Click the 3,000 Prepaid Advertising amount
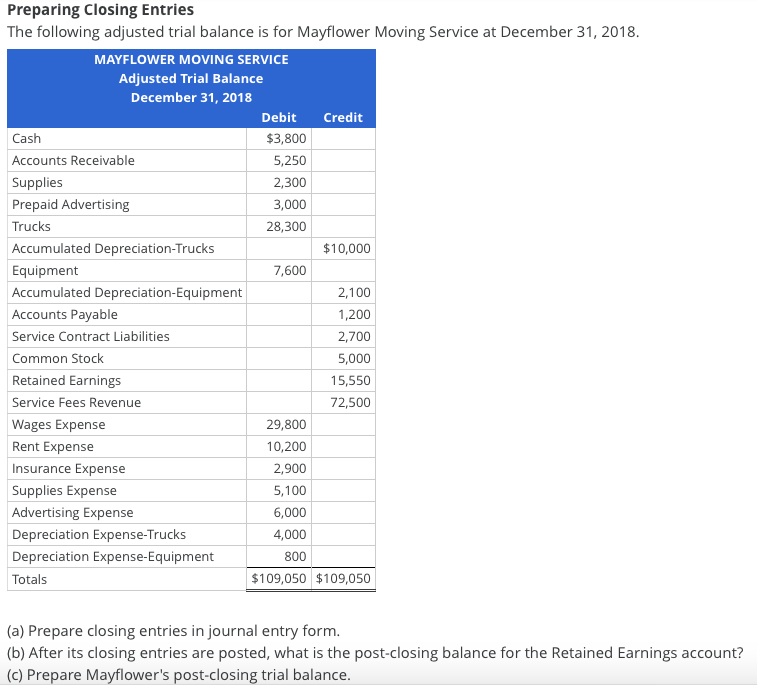This screenshot has width=757, height=685. click(290, 205)
